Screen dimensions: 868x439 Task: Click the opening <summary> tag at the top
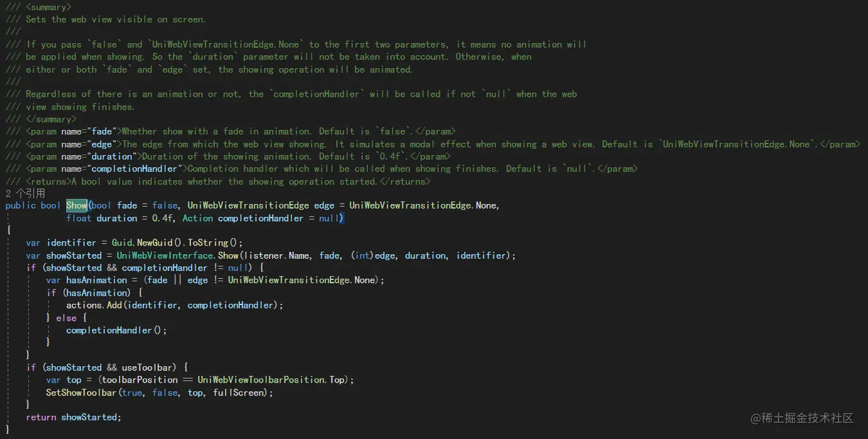(49, 7)
